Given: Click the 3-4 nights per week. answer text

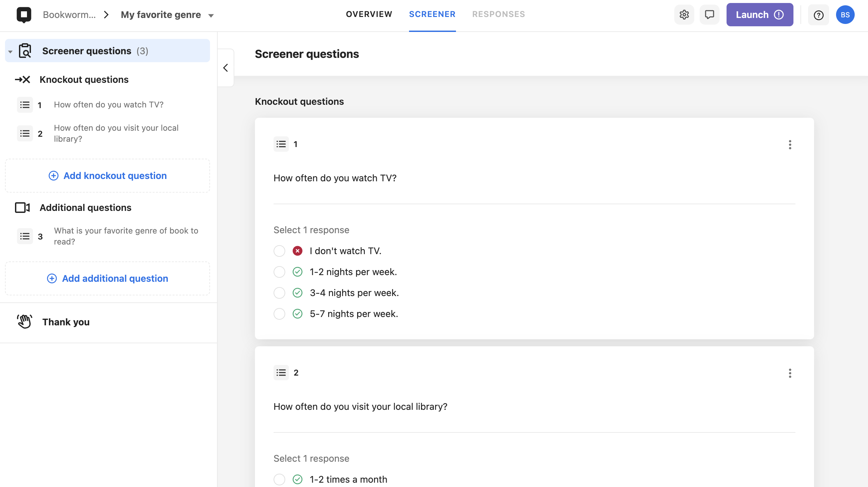Looking at the screenshot, I should tap(354, 293).
